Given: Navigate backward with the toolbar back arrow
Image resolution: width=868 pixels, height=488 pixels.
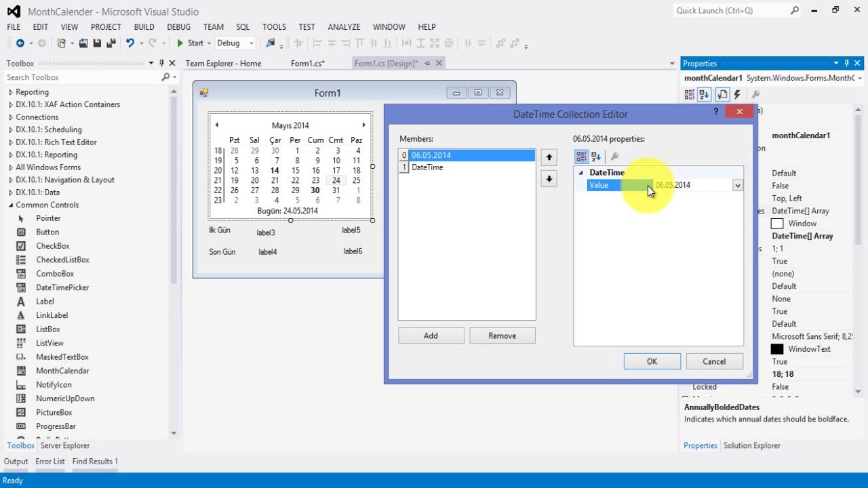Looking at the screenshot, I should pos(20,43).
